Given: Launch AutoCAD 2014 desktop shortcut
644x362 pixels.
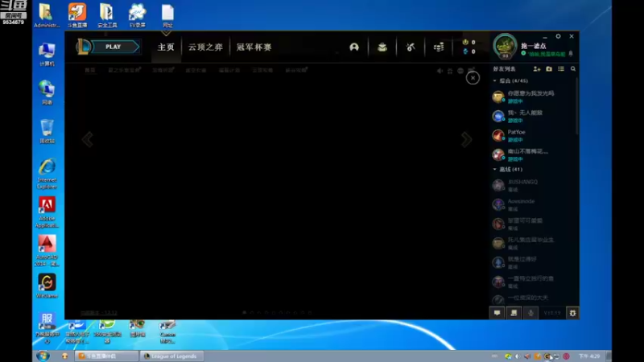Looking at the screenshot, I should pyautogui.click(x=47, y=251).
